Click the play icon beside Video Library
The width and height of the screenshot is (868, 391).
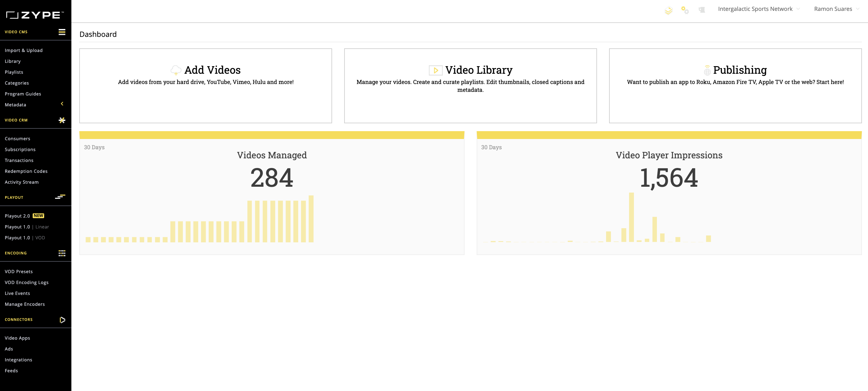point(435,70)
